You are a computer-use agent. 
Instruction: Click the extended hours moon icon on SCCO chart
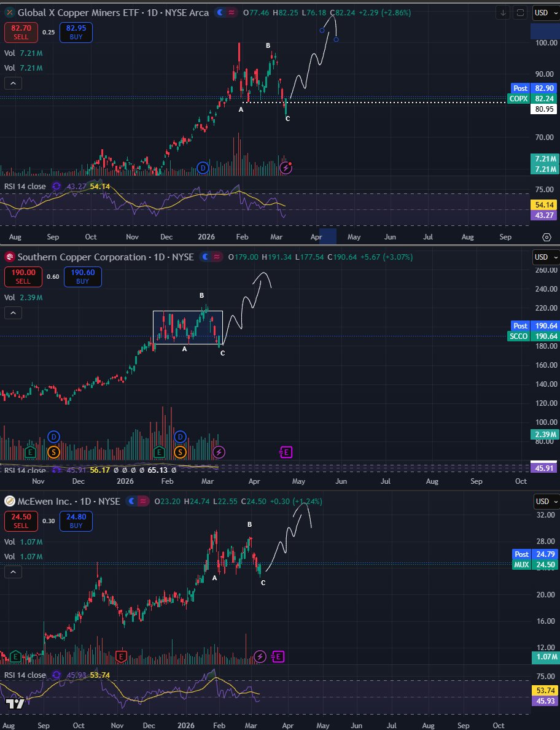tap(206, 257)
